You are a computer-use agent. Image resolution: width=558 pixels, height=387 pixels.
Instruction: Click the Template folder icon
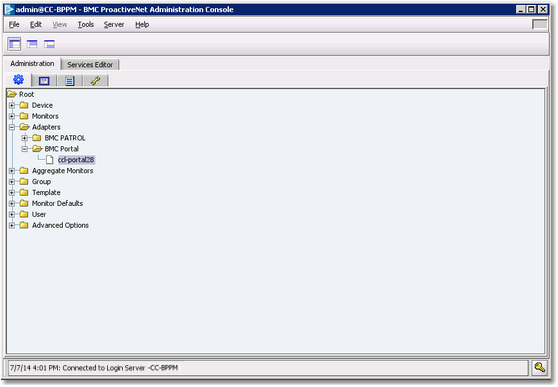tap(24, 192)
